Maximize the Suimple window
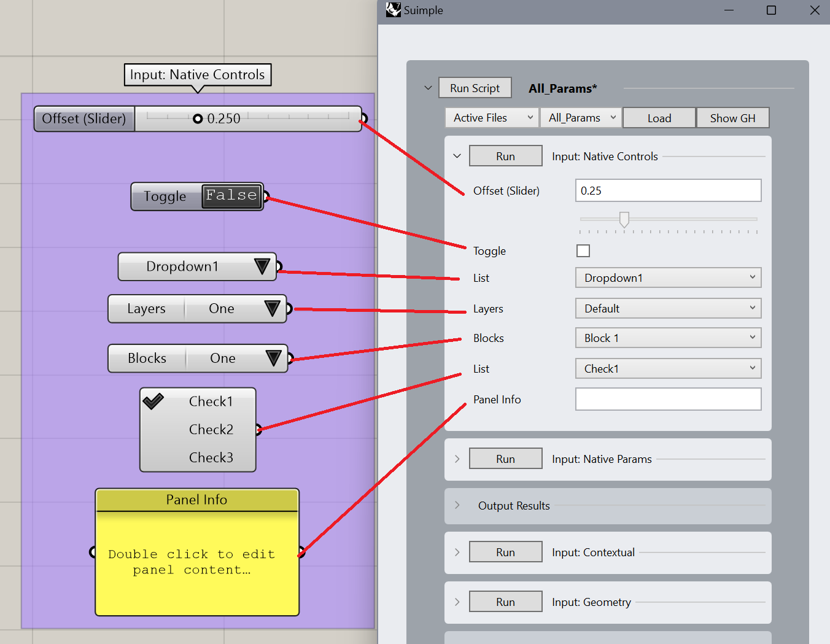 771,10
